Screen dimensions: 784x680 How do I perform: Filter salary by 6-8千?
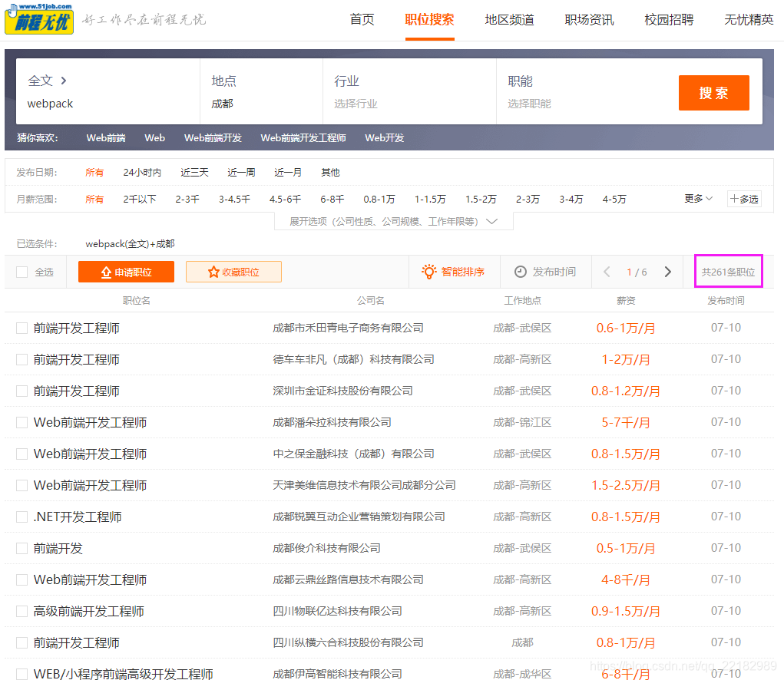click(x=332, y=200)
